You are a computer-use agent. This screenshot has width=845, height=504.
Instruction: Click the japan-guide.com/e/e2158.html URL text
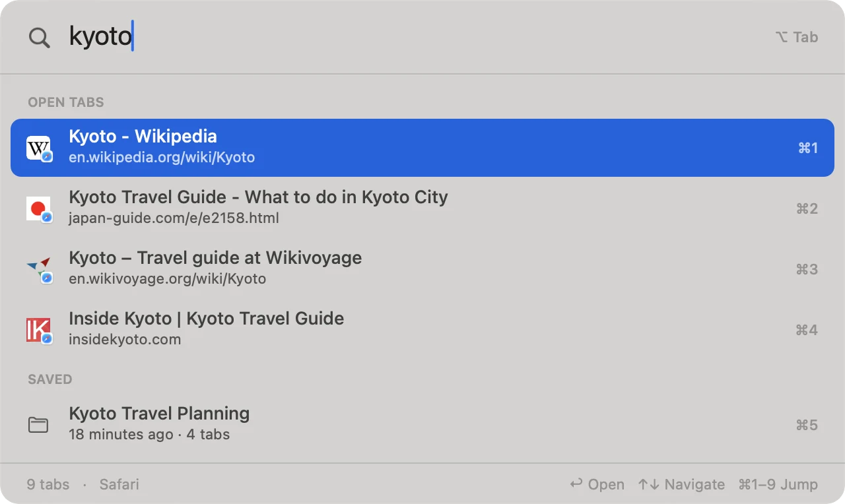point(174,218)
